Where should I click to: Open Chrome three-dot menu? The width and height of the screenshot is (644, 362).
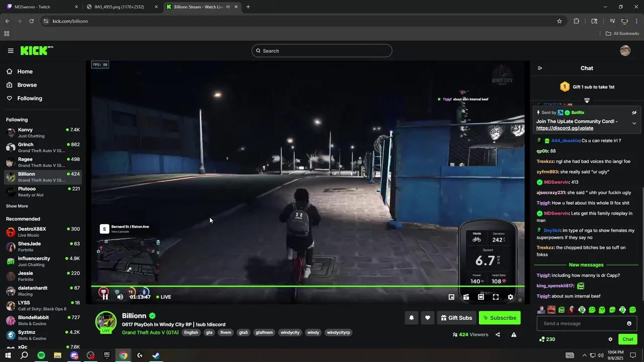pos(637,21)
